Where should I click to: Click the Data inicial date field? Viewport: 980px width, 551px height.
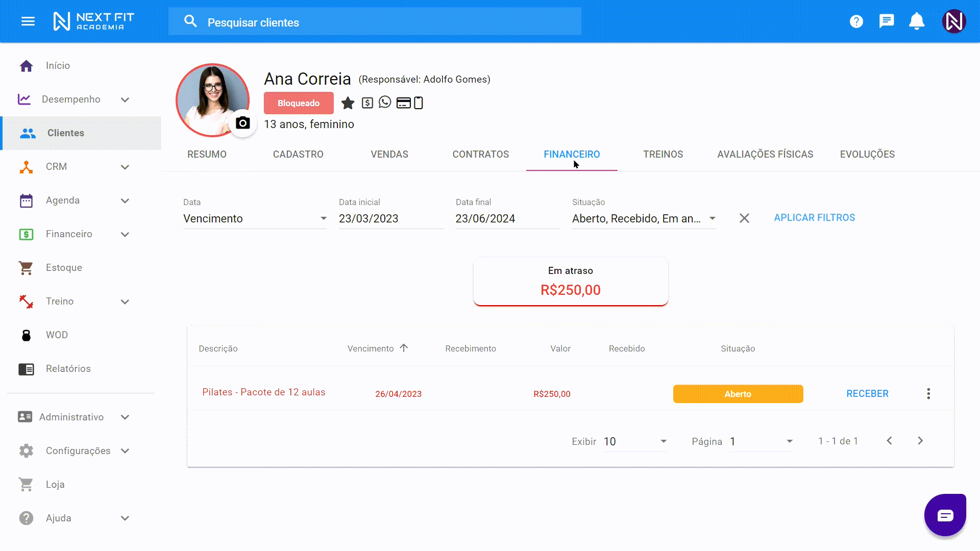[390, 218]
